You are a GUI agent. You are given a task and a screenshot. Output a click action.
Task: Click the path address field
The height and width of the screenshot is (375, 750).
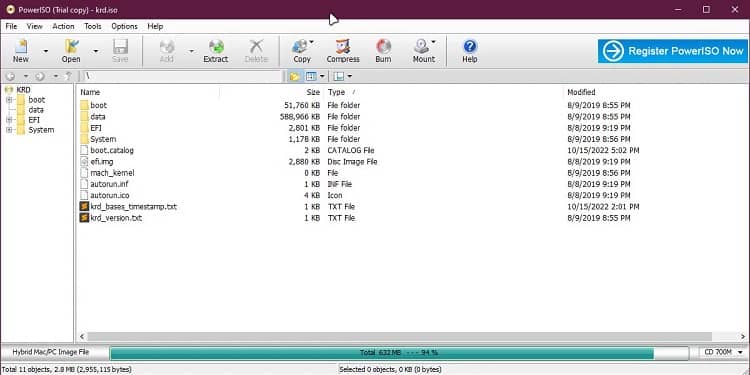(183, 77)
